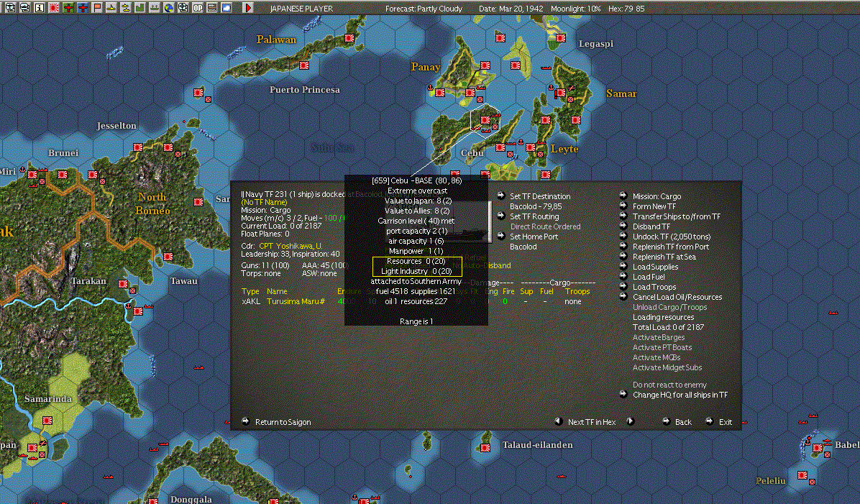The width and height of the screenshot is (860, 504).
Task: Select Undock TF (2,050 tons)
Action: pyautogui.click(x=672, y=237)
